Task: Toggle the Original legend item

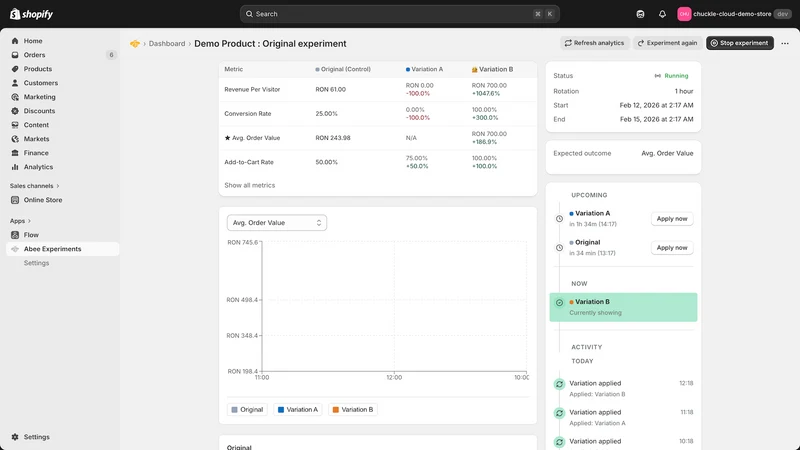Action: click(x=247, y=409)
